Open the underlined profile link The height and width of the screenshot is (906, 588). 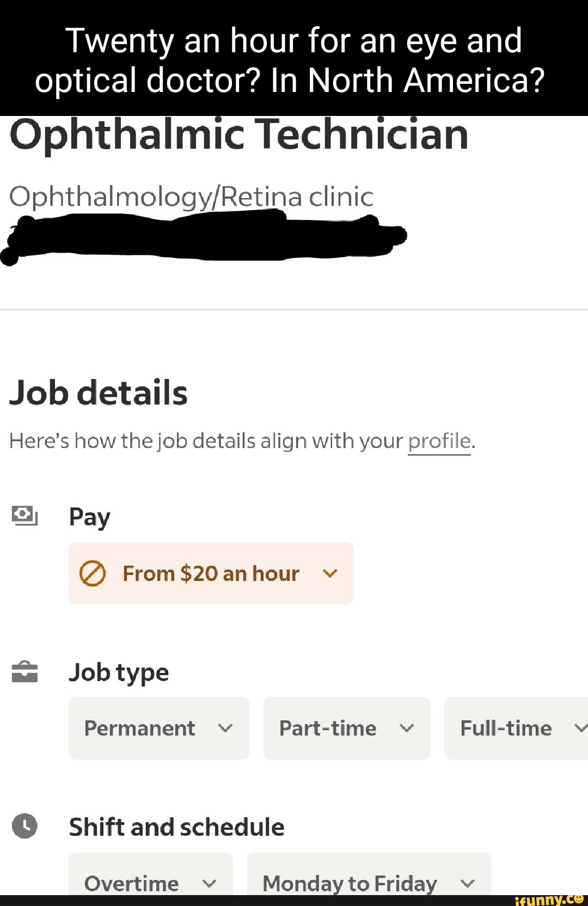(439, 441)
